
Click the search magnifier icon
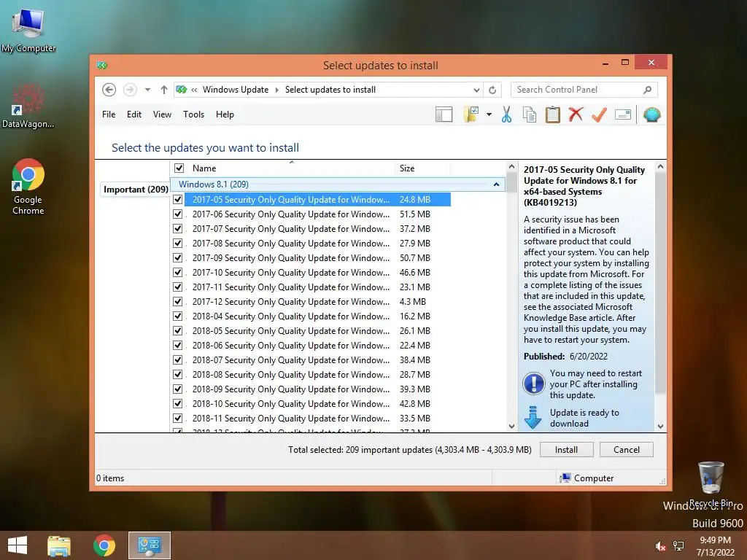pos(648,90)
